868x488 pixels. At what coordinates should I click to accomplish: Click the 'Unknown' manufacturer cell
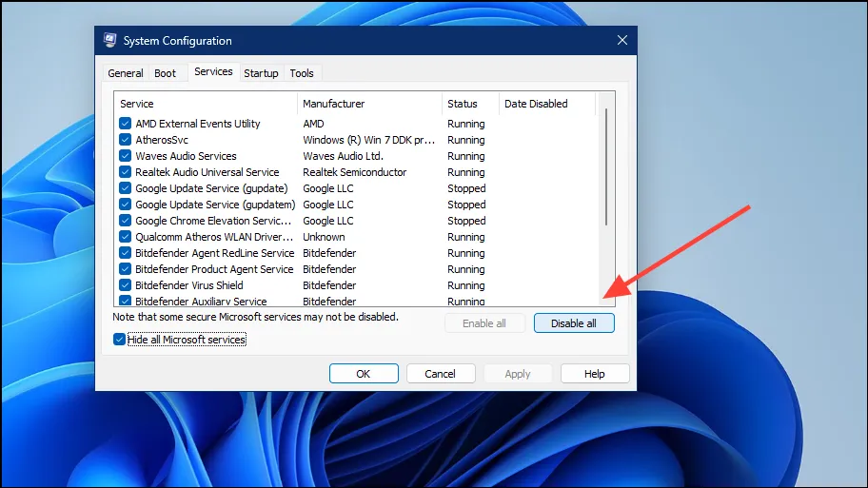324,237
